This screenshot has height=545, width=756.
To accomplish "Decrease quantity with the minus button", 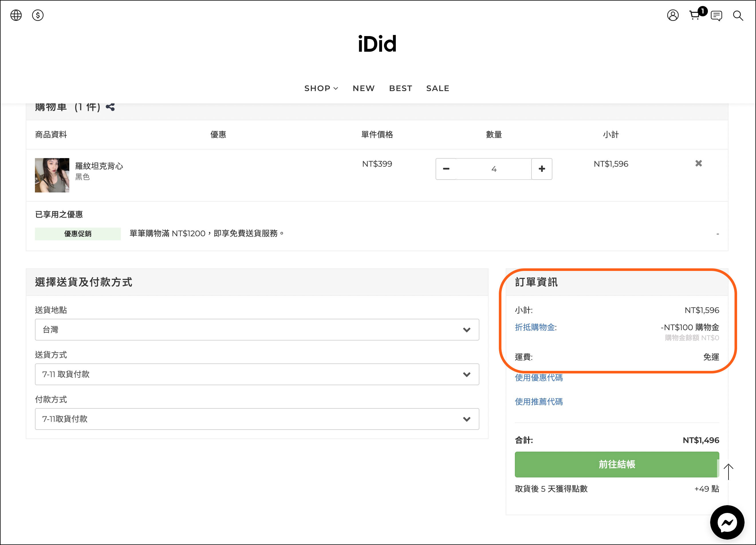I will (446, 169).
